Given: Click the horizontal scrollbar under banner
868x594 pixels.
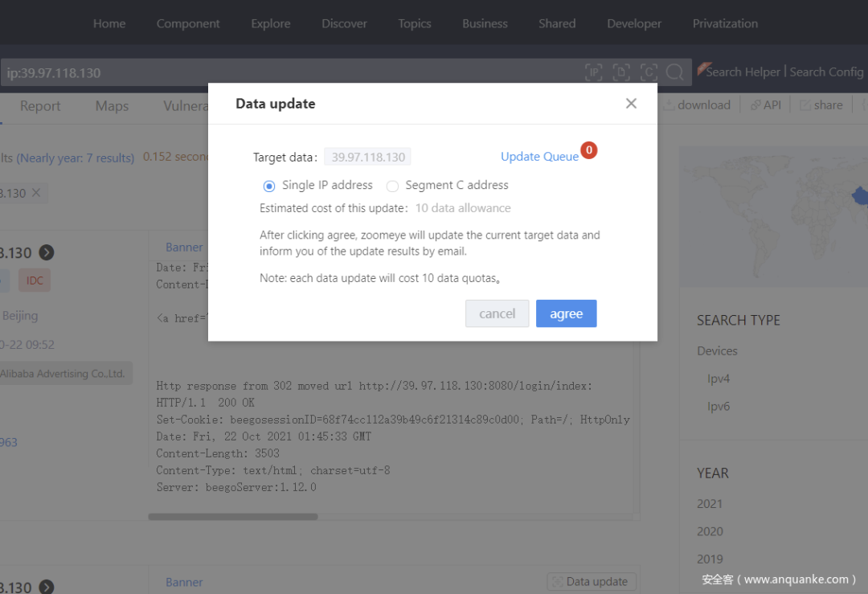Looking at the screenshot, I should point(233,517).
